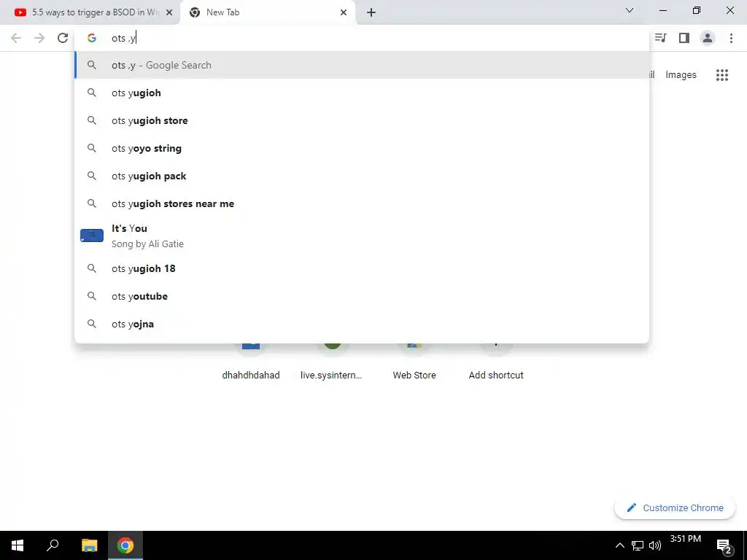Screen dimensions: 747x560
Task: Open Windows taskbar search
Action: pos(53,545)
